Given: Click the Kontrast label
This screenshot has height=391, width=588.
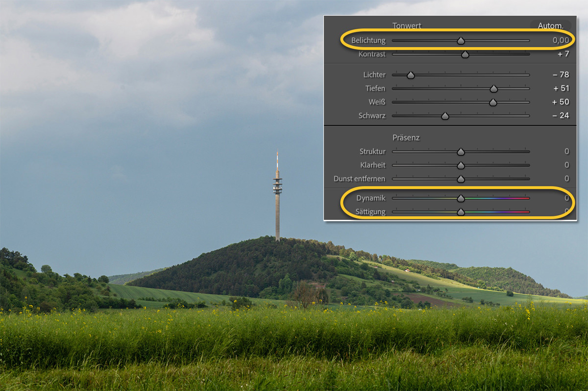Looking at the screenshot, I should point(372,54).
